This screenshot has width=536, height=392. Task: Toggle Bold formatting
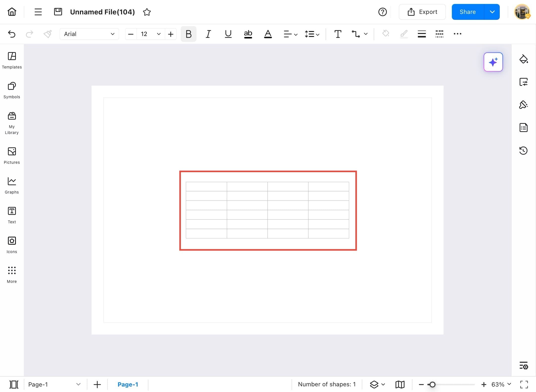(188, 34)
